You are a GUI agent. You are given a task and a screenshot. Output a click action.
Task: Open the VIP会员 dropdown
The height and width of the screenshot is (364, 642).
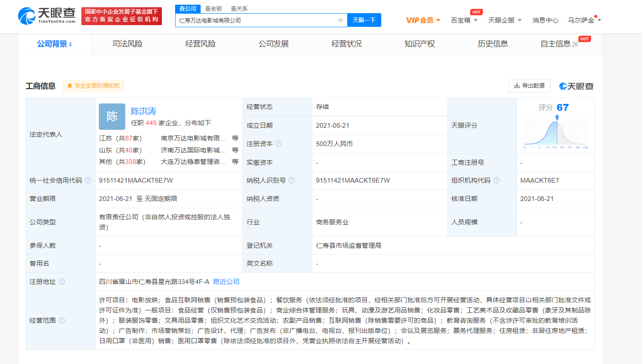(x=423, y=20)
